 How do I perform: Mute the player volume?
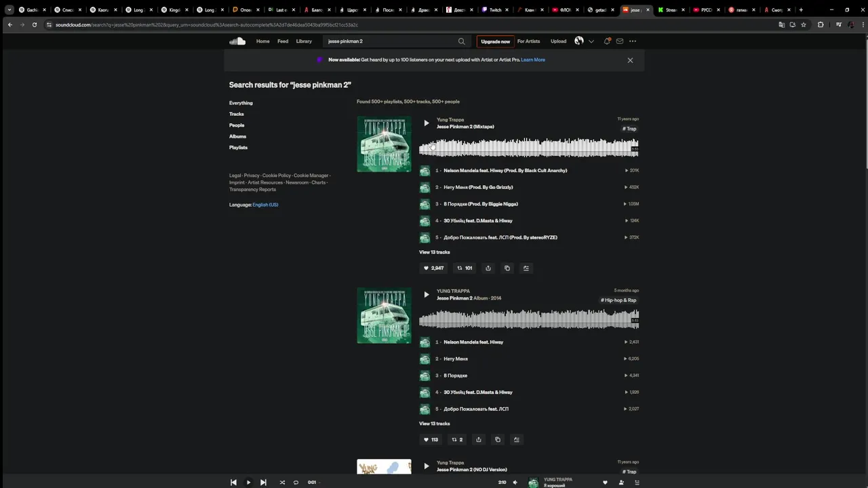[x=515, y=483]
